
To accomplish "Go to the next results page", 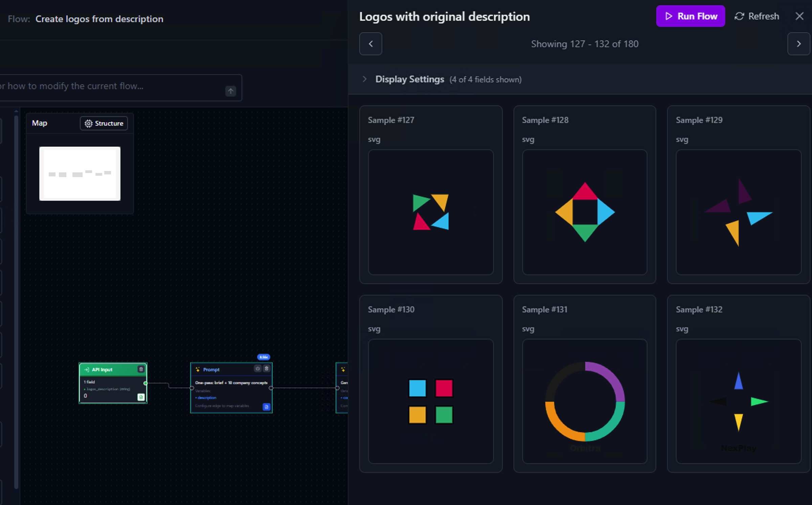I will click(799, 44).
